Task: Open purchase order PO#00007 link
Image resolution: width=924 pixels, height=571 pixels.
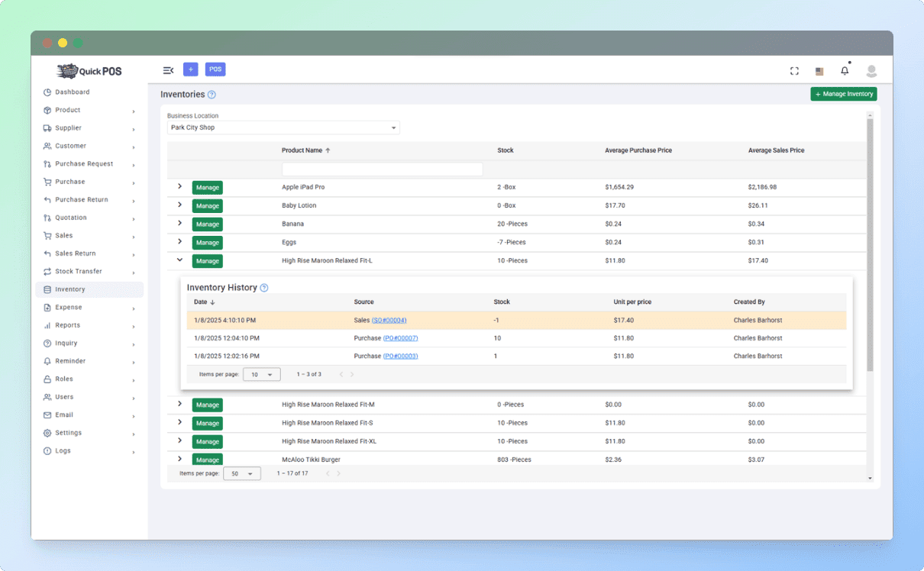Action: [400, 338]
